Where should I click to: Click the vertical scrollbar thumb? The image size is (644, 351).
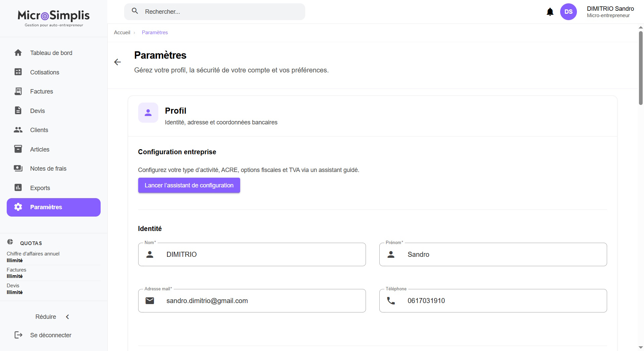tap(641, 68)
